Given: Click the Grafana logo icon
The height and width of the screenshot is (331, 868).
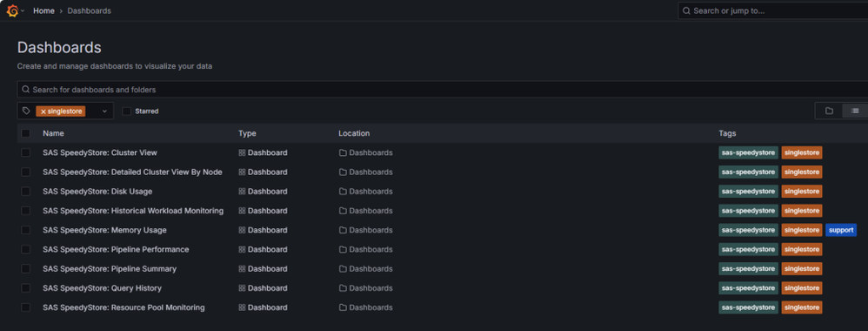Looking at the screenshot, I should [x=12, y=10].
